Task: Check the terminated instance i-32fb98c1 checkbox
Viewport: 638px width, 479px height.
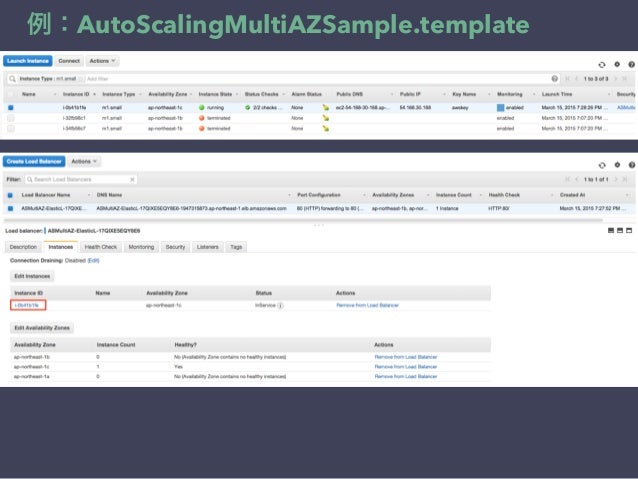Action: tap(11, 118)
